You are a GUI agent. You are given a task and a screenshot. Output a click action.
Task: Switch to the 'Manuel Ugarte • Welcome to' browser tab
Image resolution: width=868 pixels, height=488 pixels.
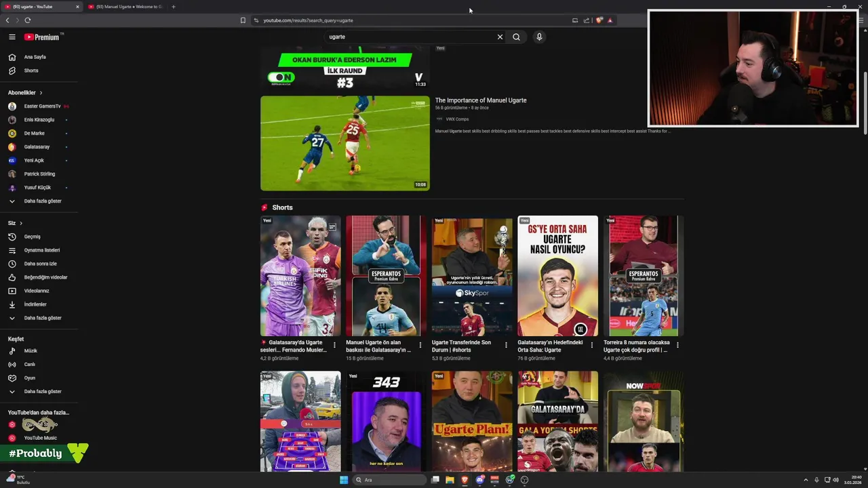click(x=125, y=7)
